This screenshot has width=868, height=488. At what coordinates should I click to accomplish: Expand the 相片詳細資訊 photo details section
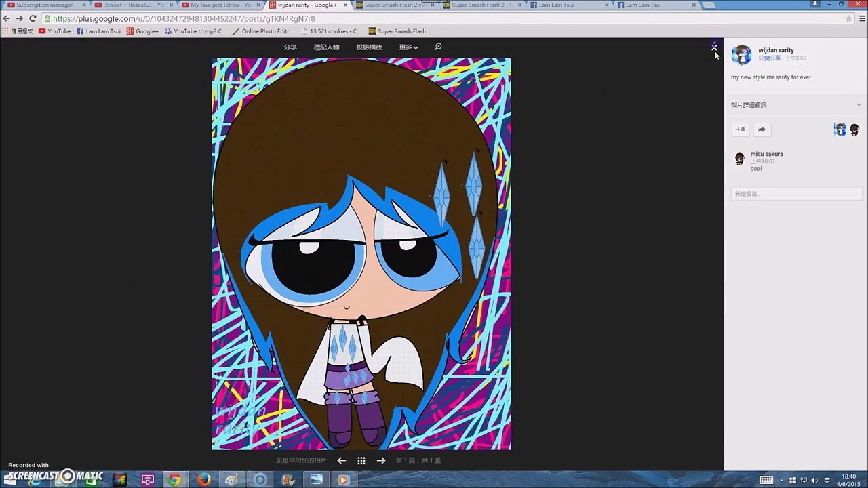point(796,105)
